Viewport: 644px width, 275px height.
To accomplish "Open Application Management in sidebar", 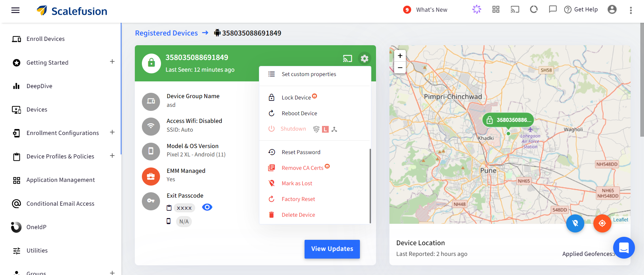I will click(60, 180).
